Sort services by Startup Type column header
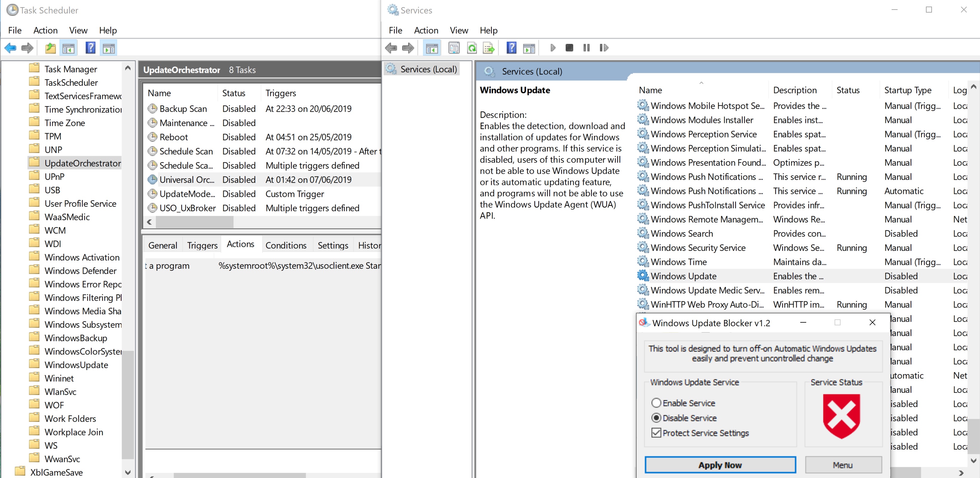980x478 pixels. (x=914, y=90)
